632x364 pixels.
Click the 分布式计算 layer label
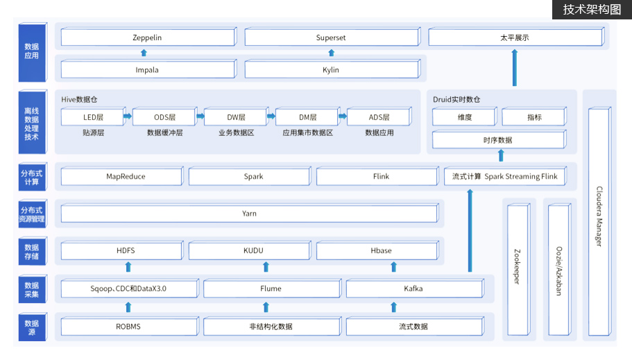32,177
